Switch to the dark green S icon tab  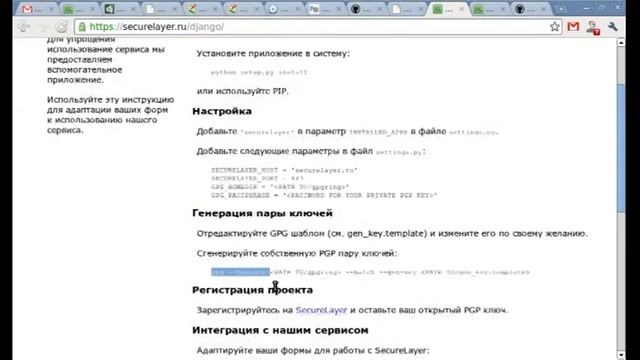point(120,9)
